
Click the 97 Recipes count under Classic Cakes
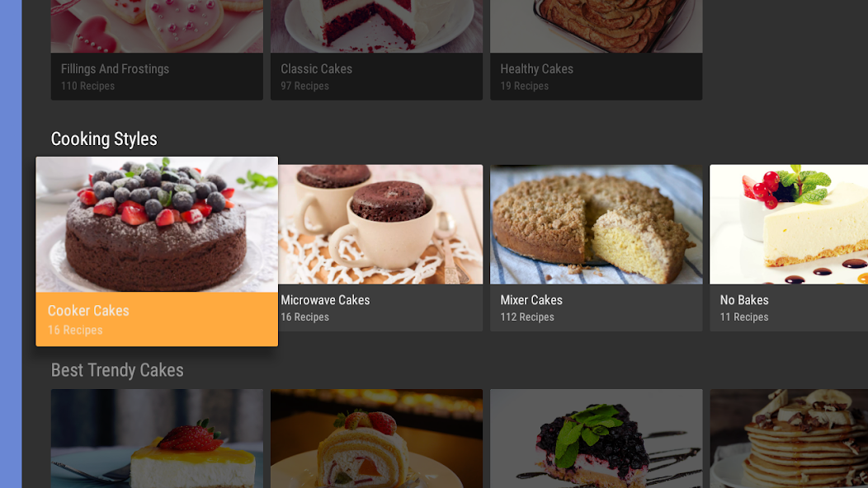[304, 87]
